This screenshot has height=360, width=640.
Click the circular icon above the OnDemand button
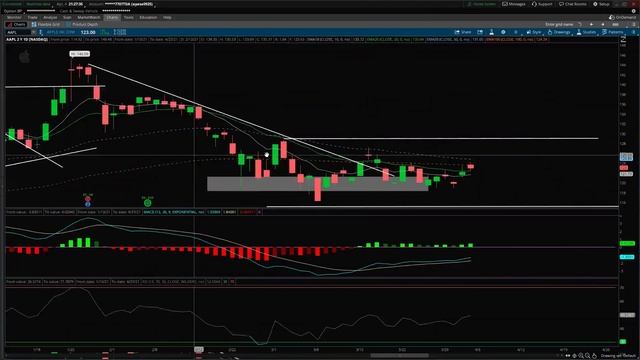pos(633,11)
